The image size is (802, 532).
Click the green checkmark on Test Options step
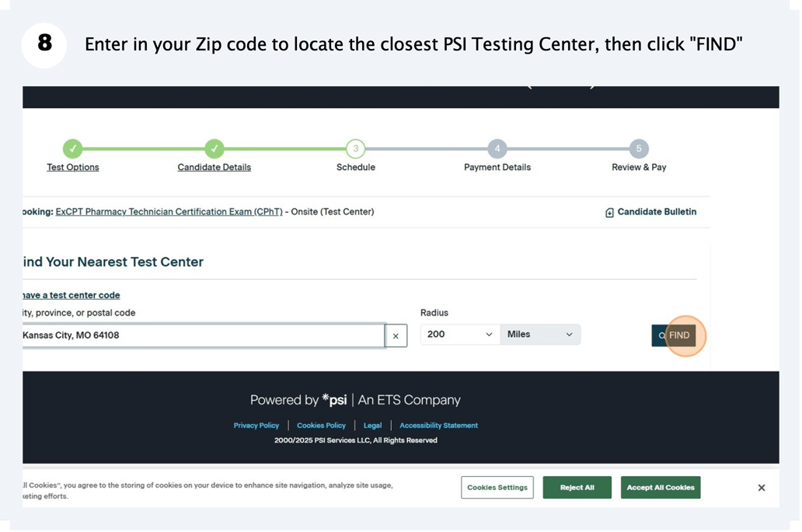pyautogui.click(x=72, y=149)
